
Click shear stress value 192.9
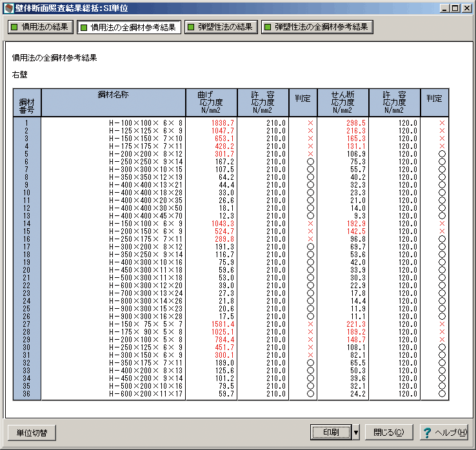click(x=356, y=224)
